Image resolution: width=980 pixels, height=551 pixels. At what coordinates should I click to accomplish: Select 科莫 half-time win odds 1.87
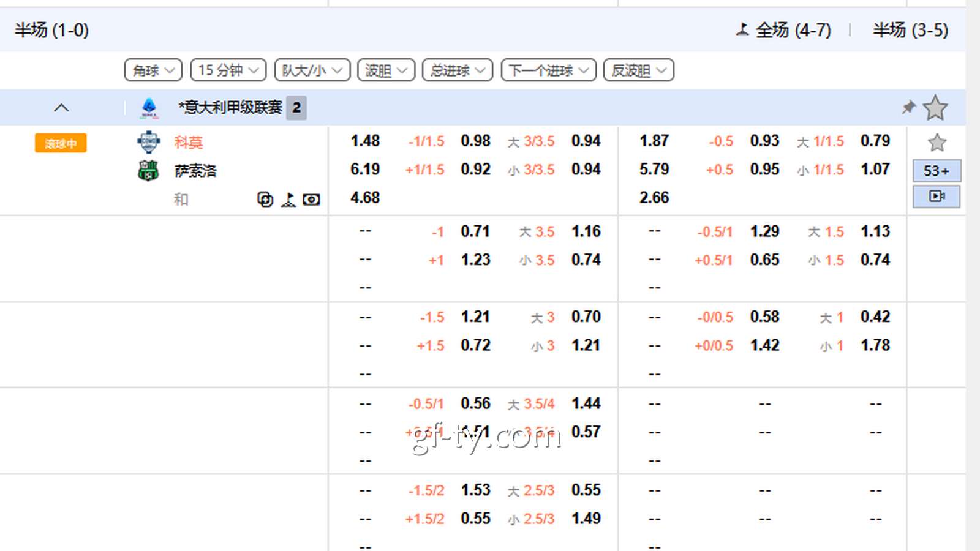[x=654, y=141]
